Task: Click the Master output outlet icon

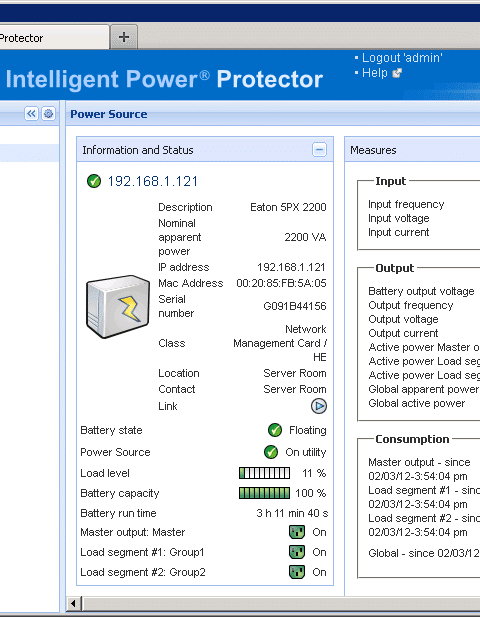Action: coord(297,532)
